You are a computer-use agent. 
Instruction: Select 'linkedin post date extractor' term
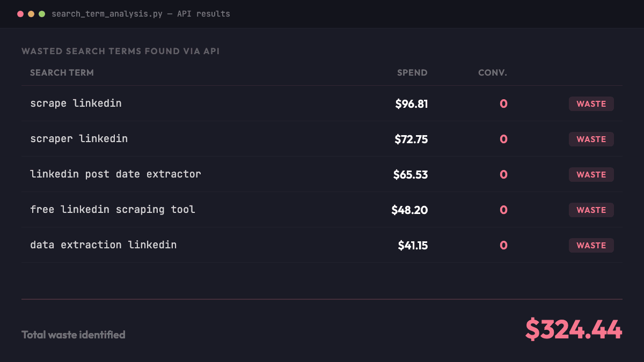coord(115,174)
